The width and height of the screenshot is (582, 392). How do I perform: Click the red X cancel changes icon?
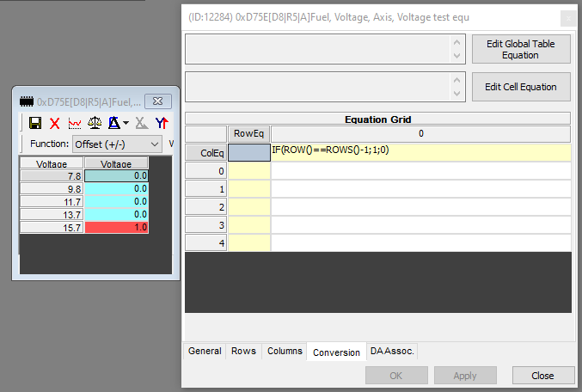pyautogui.click(x=54, y=123)
